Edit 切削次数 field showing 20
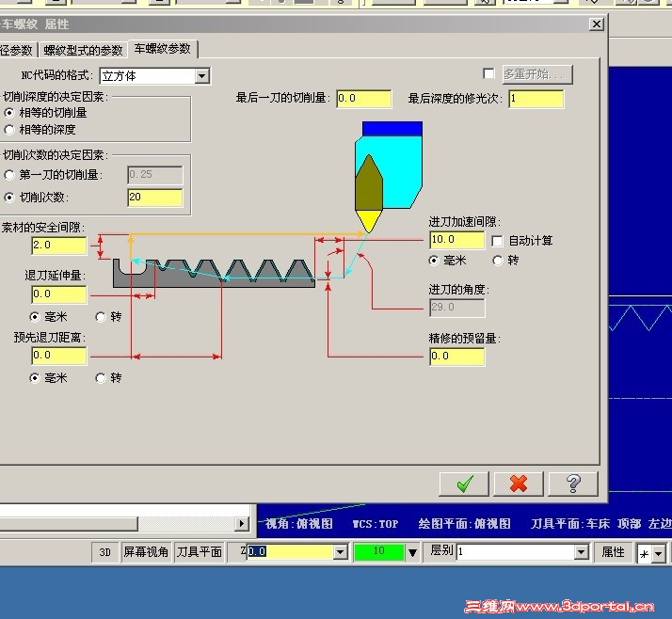The width and height of the screenshot is (672, 619). click(x=155, y=198)
